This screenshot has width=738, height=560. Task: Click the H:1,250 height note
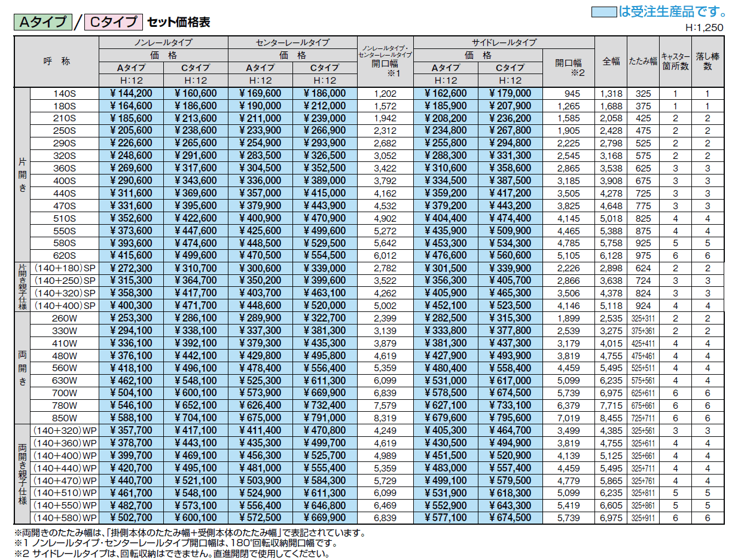pos(705,27)
